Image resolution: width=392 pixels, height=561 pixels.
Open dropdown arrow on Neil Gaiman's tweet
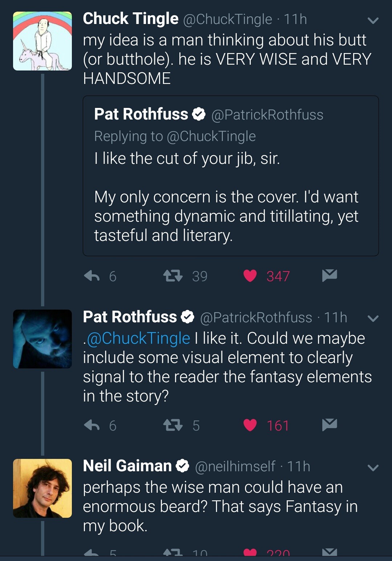click(x=373, y=468)
